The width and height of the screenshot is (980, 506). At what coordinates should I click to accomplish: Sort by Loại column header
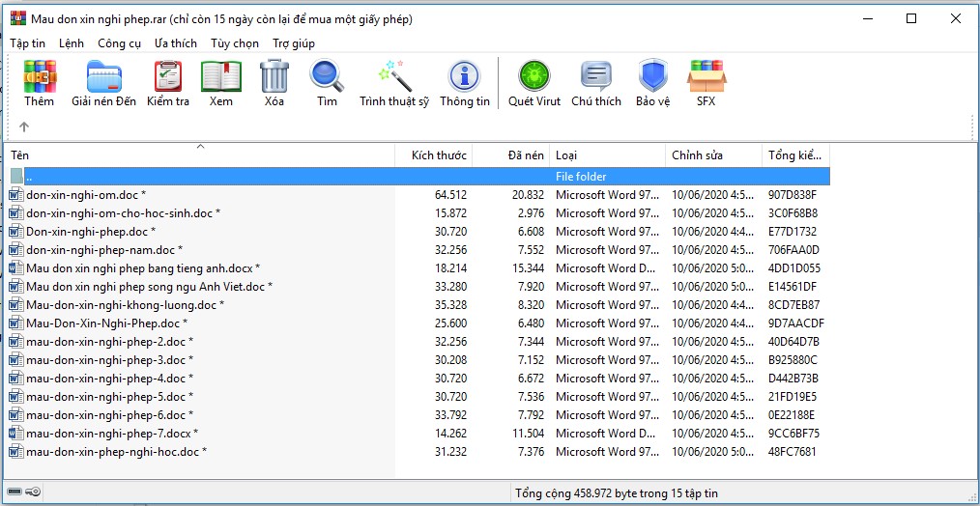pyautogui.click(x=608, y=155)
